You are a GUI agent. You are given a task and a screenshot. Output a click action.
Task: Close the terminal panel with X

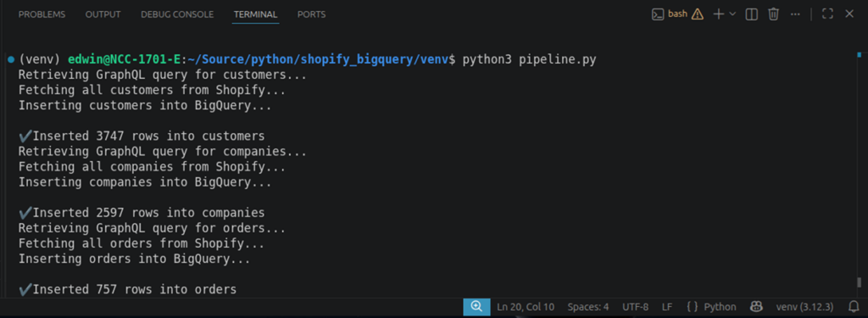click(849, 14)
